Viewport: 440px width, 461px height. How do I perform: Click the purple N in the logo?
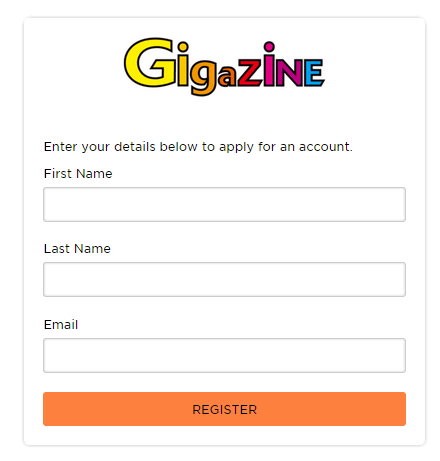289,72
